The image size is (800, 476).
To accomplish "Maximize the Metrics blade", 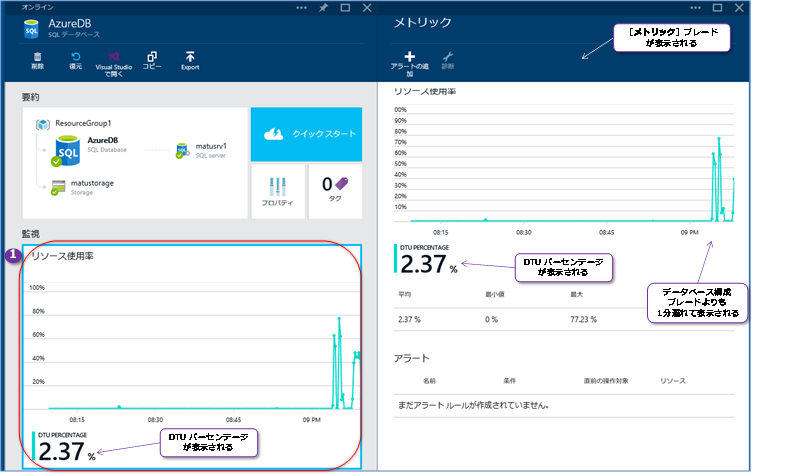I will [x=717, y=8].
